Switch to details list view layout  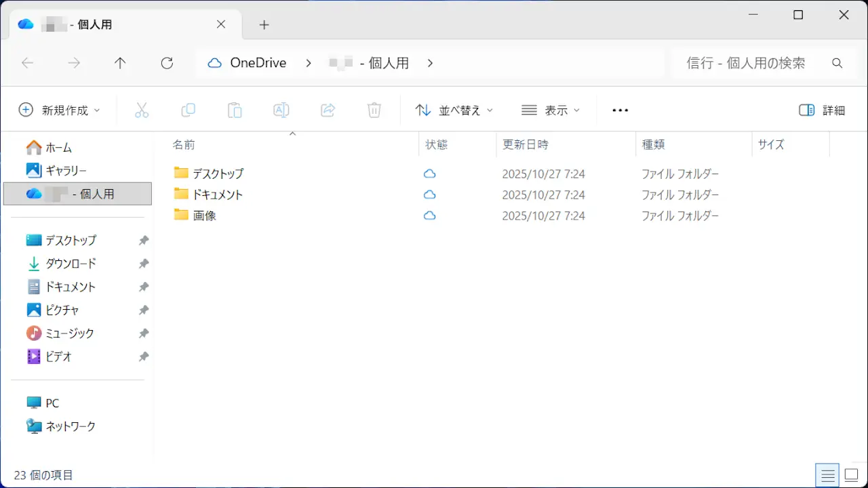827,475
